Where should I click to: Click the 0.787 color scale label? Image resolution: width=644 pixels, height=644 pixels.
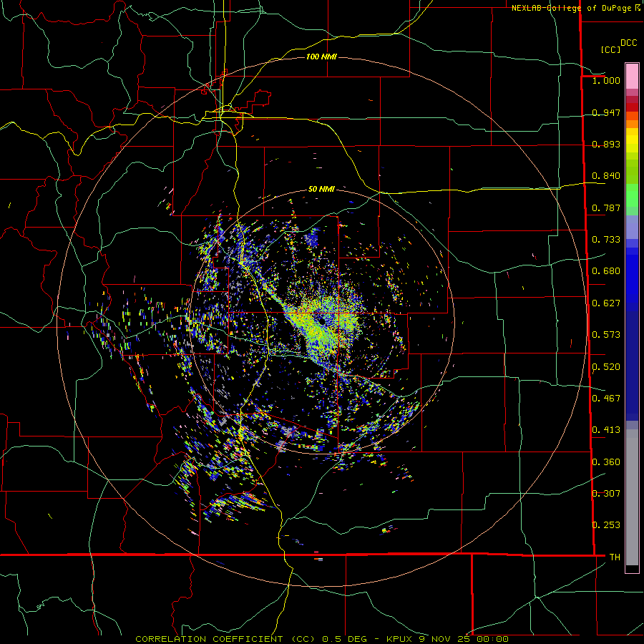tap(606, 208)
